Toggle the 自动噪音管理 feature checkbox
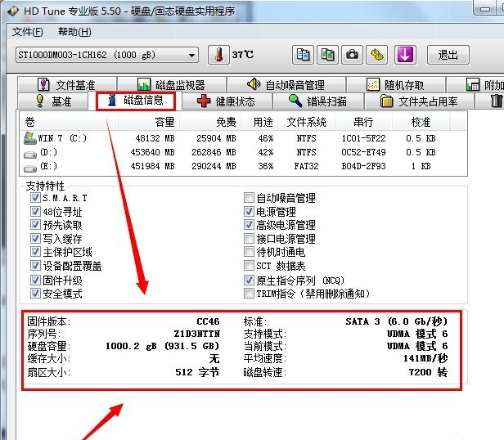 (249, 197)
